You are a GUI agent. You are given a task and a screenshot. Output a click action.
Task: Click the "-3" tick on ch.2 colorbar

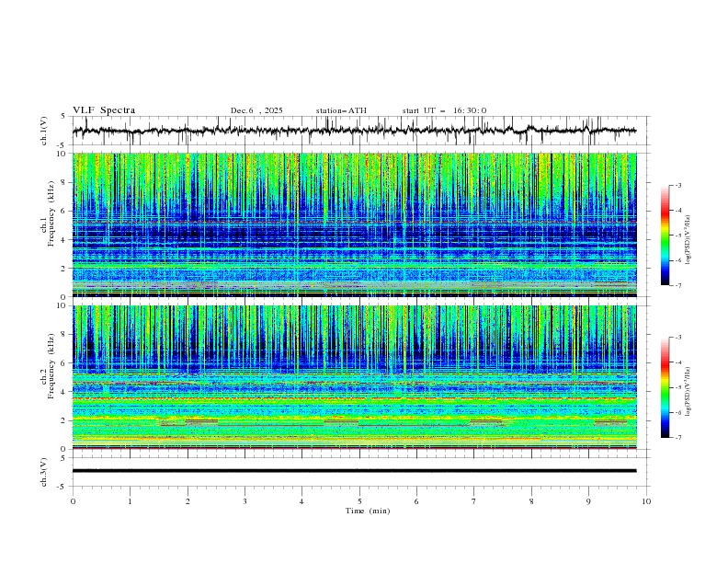pyautogui.click(x=678, y=338)
